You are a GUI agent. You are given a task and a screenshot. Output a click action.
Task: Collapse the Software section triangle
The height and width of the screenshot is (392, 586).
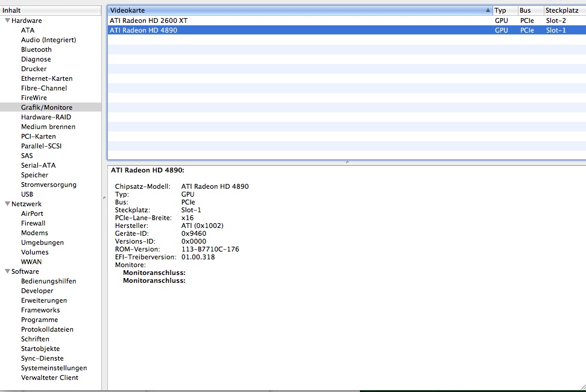[x=7, y=271]
